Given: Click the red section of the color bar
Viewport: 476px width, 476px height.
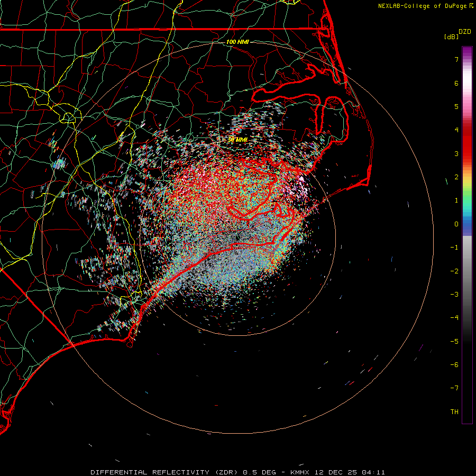Looking at the screenshot, I should (467, 143).
